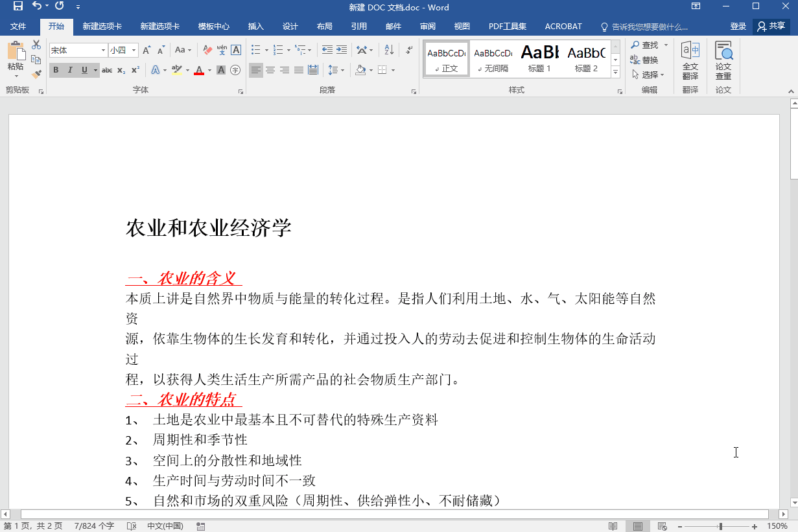Click the 字符边框 (character border) icon

[x=236, y=50]
